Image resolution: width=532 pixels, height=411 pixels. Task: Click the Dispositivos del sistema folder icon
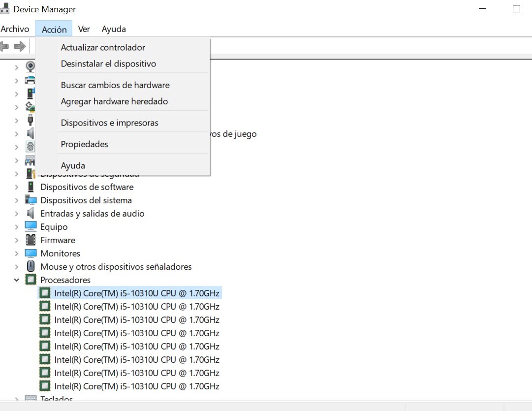(x=31, y=200)
